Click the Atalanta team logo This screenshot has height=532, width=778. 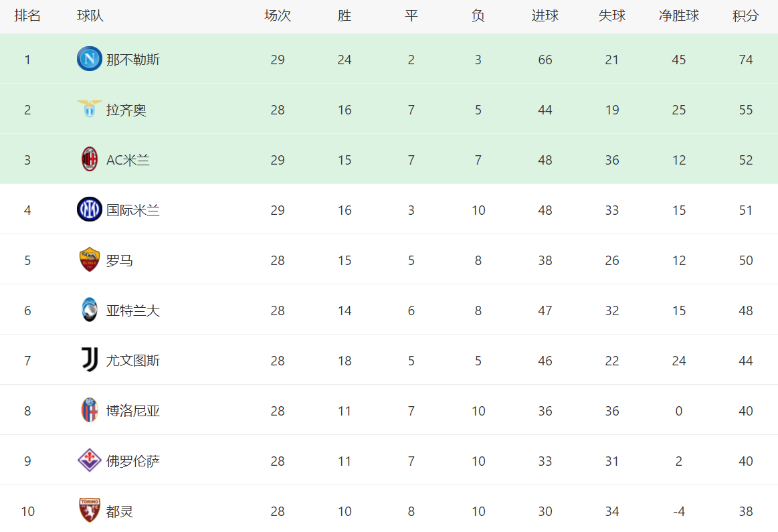(x=89, y=310)
